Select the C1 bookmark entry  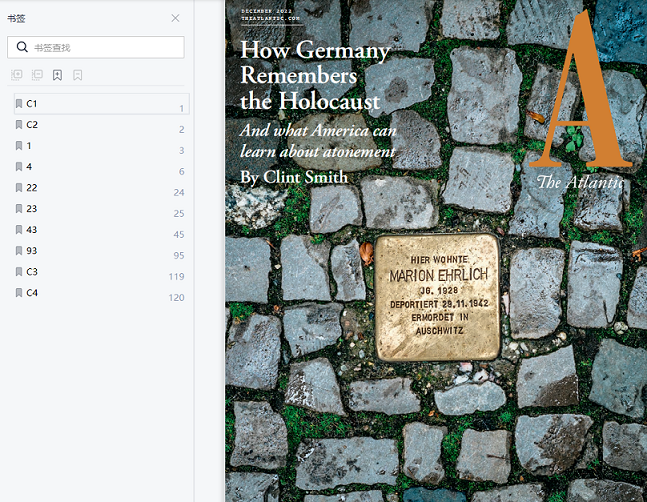pos(32,104)
